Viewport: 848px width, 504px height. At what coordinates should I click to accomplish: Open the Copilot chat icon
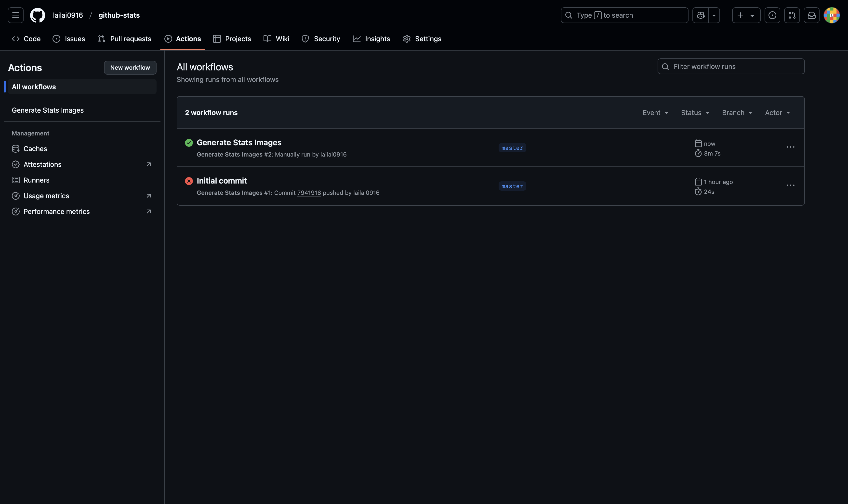pos(700,15)
